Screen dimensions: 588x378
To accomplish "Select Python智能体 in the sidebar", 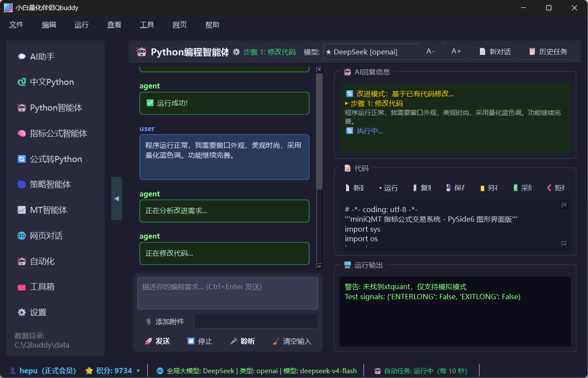I will coord(56,108).
